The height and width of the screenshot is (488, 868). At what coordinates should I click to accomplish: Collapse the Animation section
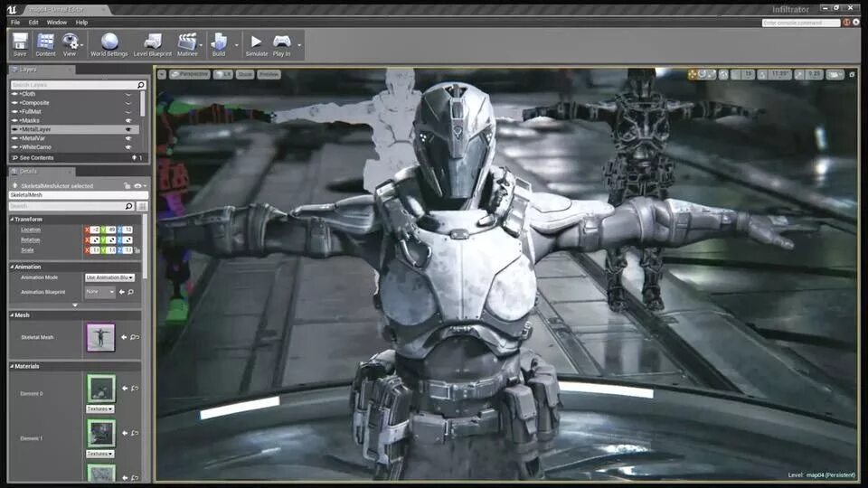click(x=12, y=267)
